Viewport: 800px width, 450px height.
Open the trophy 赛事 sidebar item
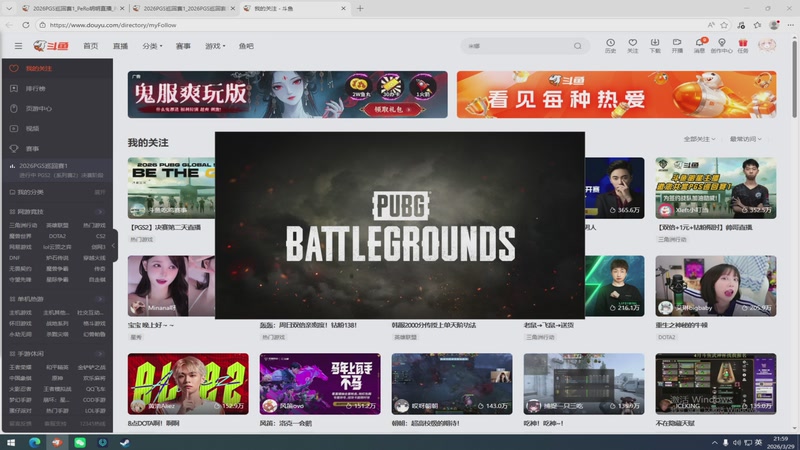pos(57,148)
